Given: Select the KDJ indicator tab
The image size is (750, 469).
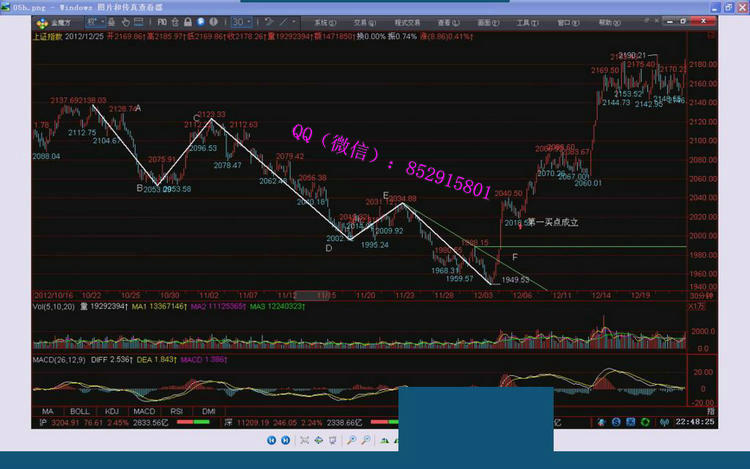Looking at the screenshot, I should 111,410.
